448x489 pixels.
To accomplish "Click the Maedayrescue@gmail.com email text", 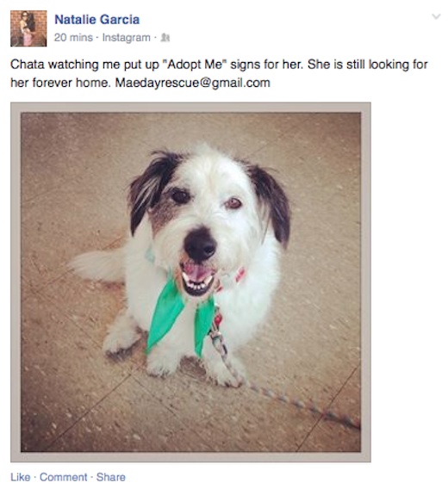I will click(x=193, y=83).
